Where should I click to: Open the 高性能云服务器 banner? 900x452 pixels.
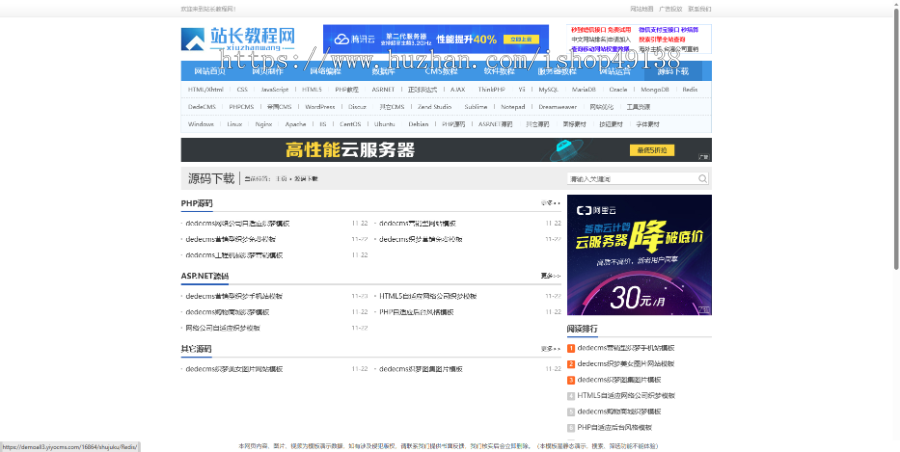click(446, 150)
